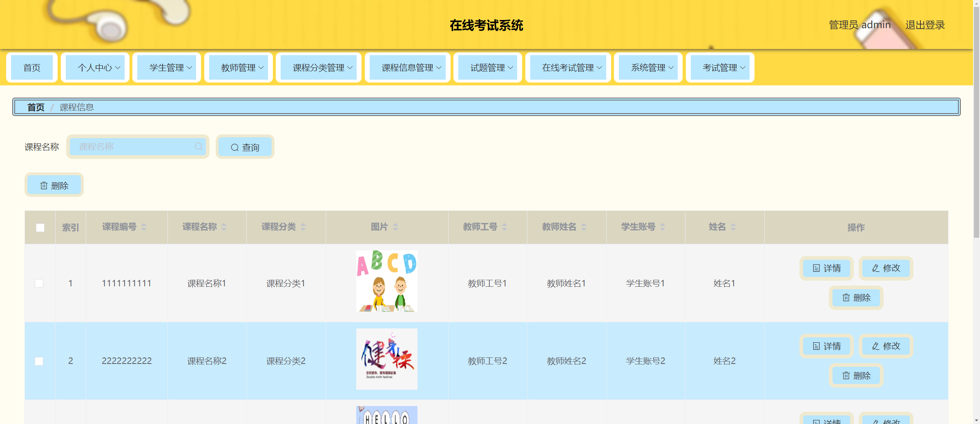980x424 pixels.
Task: Click the 操作 column header
Action: [856, 228]
